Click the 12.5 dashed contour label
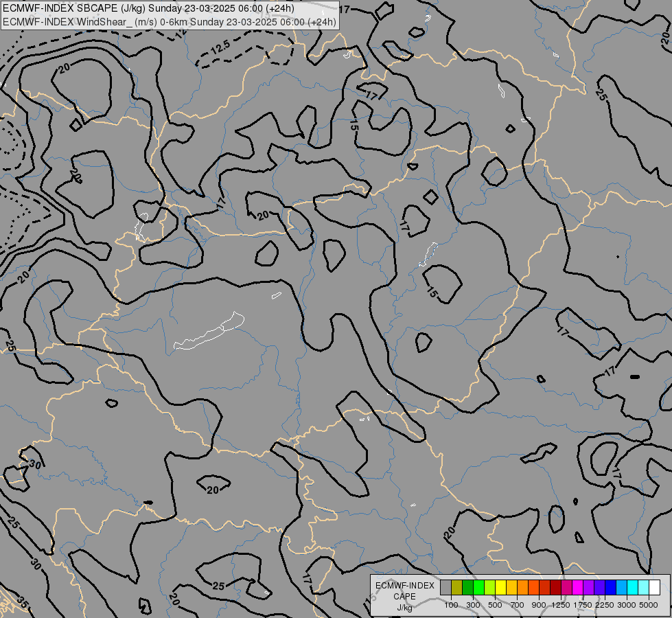This screenshot has height=618, width=672. (x=221, y=46)
